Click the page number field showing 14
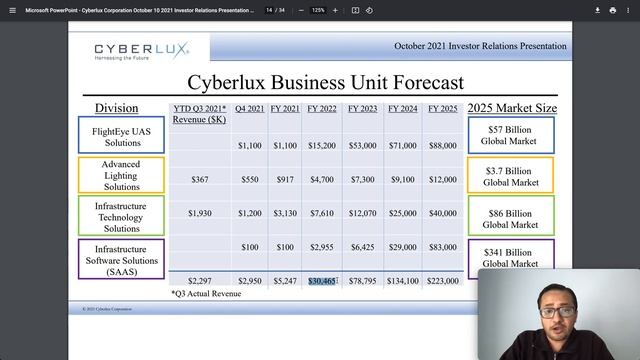 pyautogui.click(x=269, y=10)
